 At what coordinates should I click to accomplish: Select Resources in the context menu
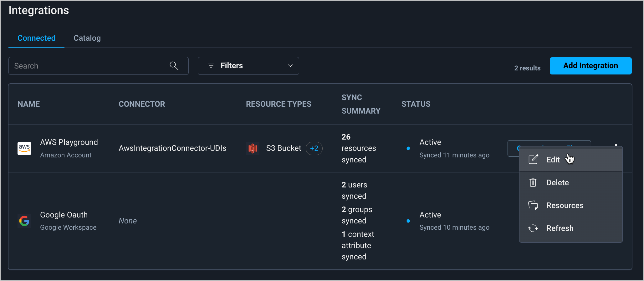point(565,206)
